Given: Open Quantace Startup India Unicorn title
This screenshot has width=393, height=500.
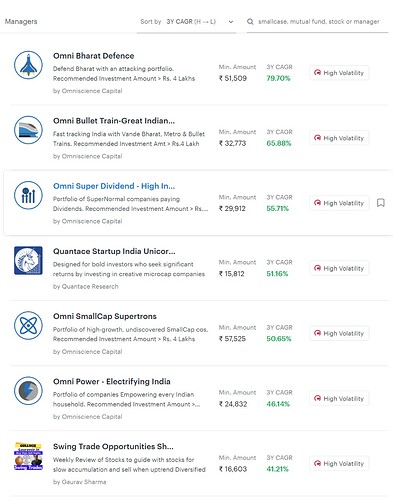Looking at the screenshot, I should click(x=114, y=251).
